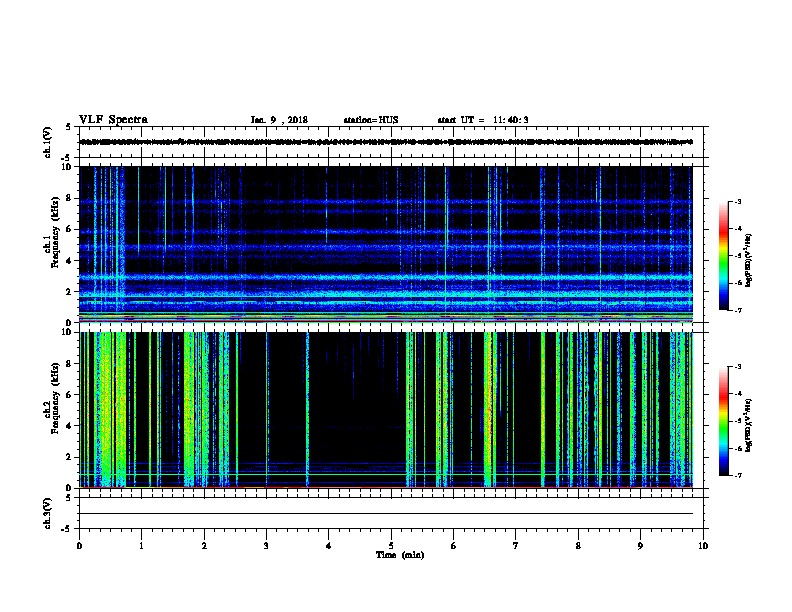
Task: Click the ch.3(V) flat voltage trace strip
Action: click(x=386, y=513)
